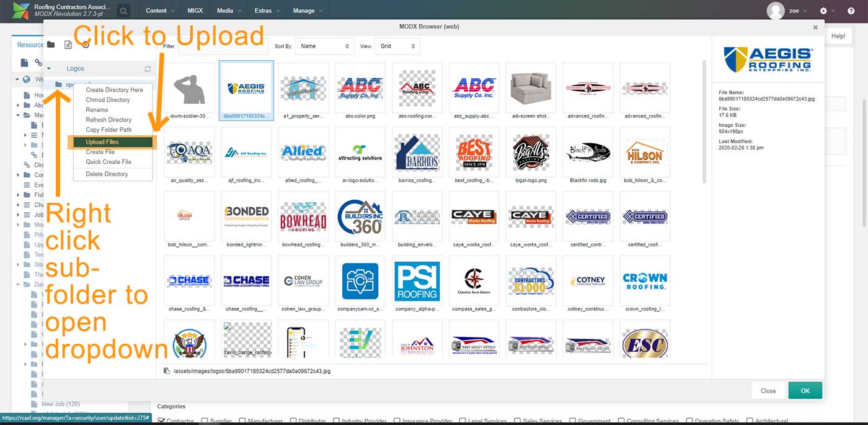868x425 pixels.
Task: Click the create directory folder icon
Action: click(x=51, y=45)
